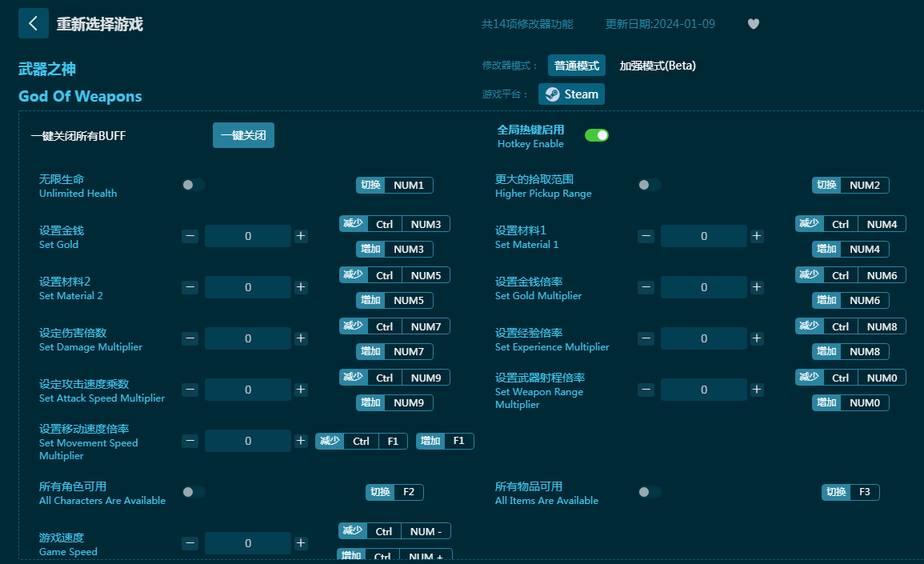The image size is (924, 564).
Task: Decrease Set Weapon Range Multiplier with minus
Action: point(646,390)
